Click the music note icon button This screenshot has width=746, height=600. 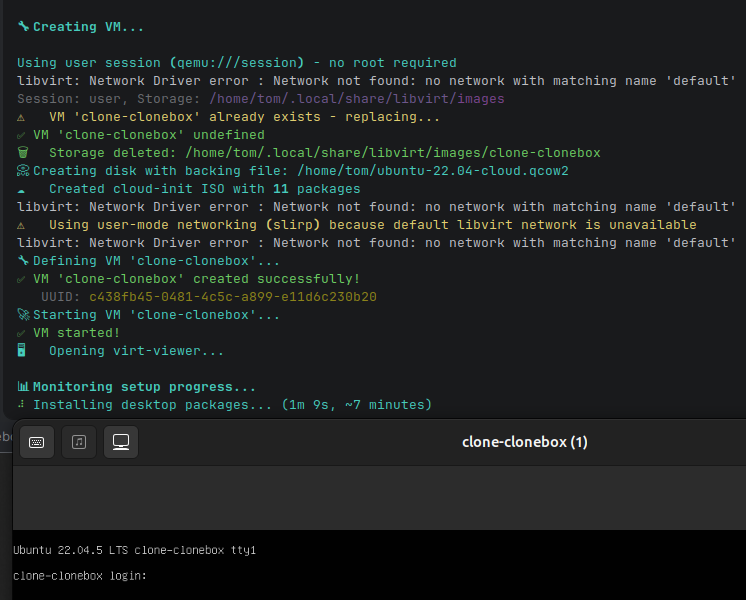(x=79, y=441)
